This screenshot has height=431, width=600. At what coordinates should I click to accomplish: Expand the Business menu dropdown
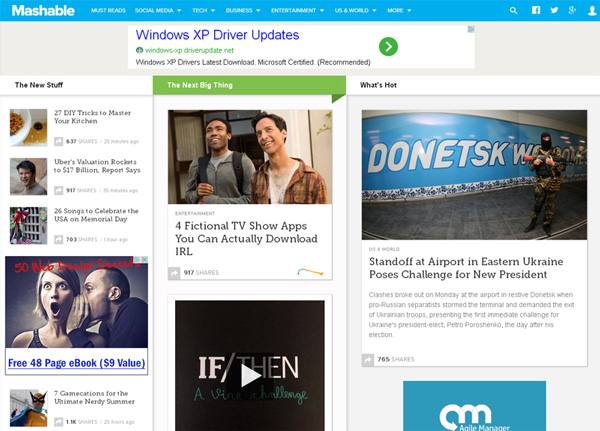[243, 10]
